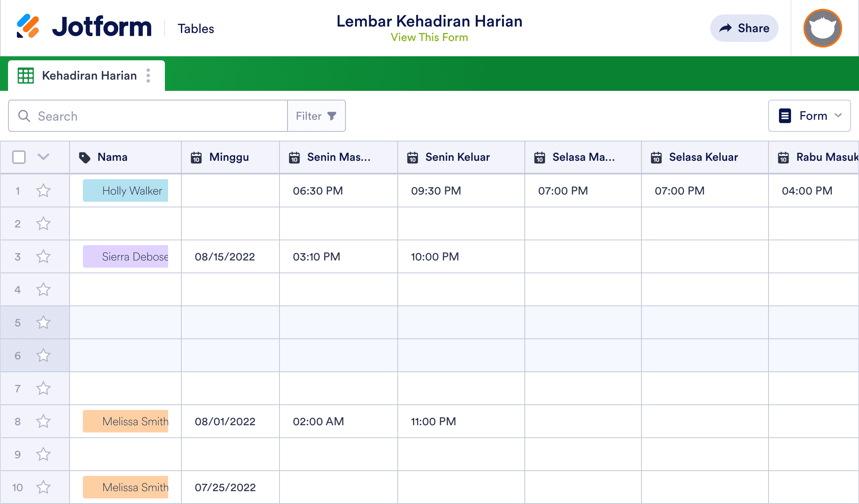
Task: Click the Tables label in the top bar
Action: pos(196,28)
